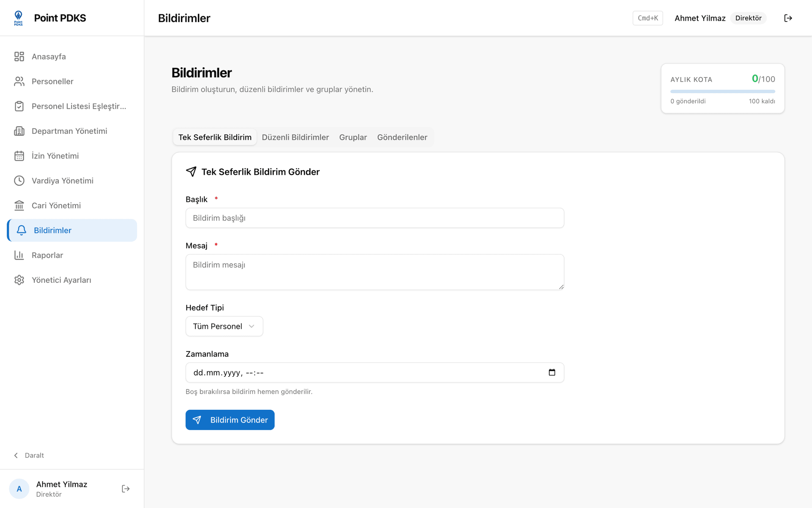The width and height of the screenshot is (812, 508).
Task: Click the Zamanlama date-time field
Action: 375,373
